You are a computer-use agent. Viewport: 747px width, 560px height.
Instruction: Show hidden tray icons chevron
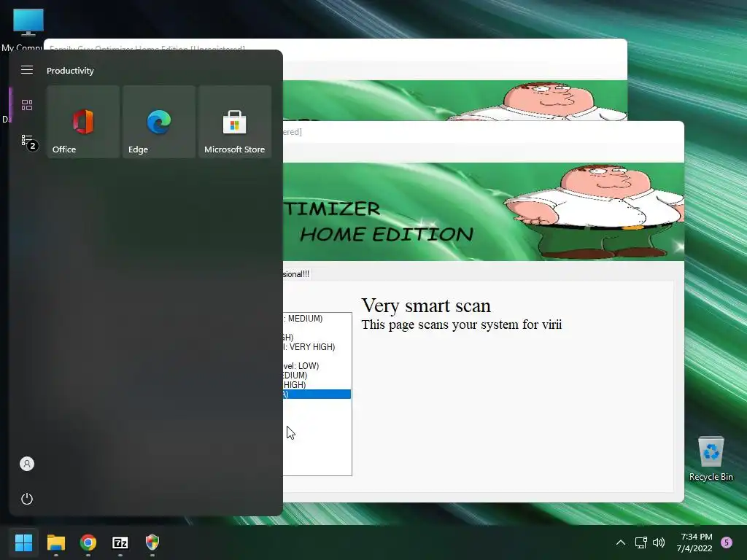tap(621, 542)
